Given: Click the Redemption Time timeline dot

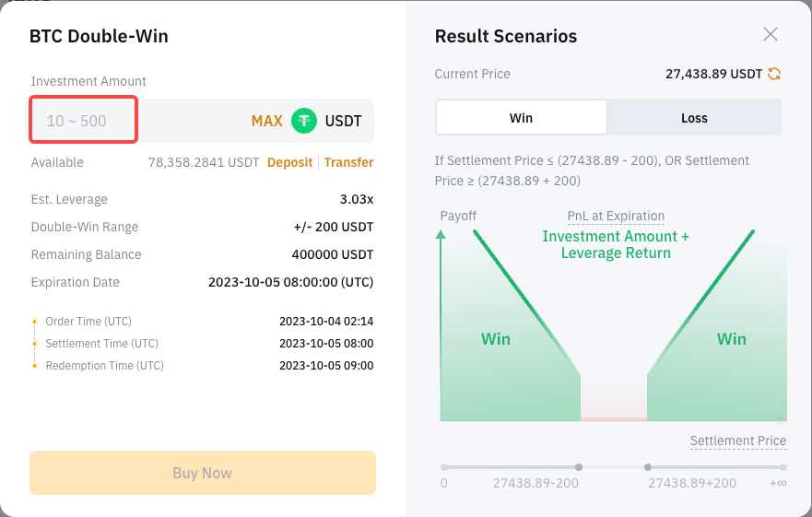Looking at the screenshot, I should coord(35,366).
